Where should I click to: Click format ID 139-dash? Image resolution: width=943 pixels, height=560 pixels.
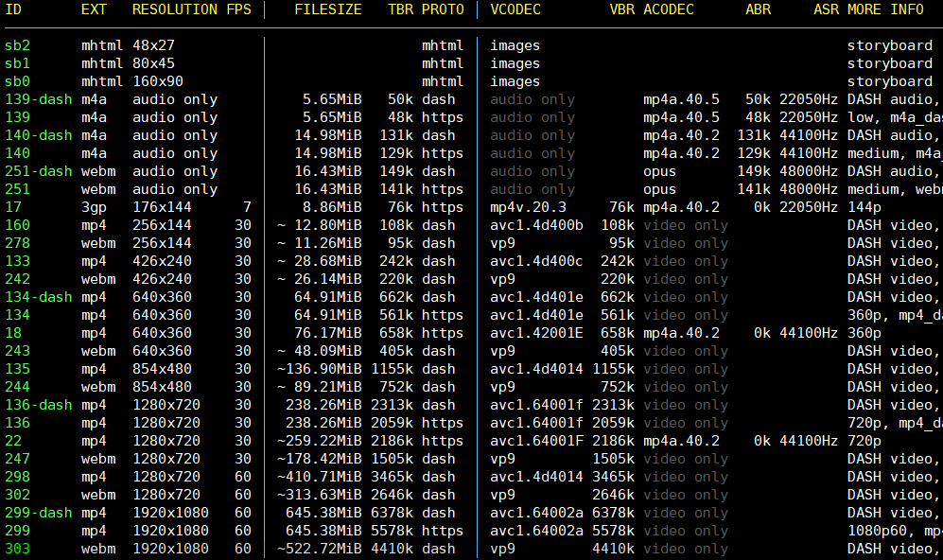point(39,100)
